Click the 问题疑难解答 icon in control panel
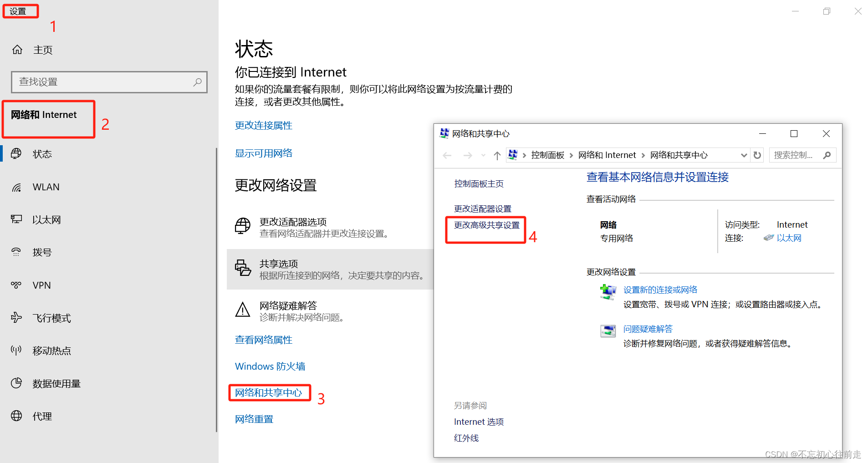Image resolution: width=868 pixels, height=463 pixels. click(608, 331)
